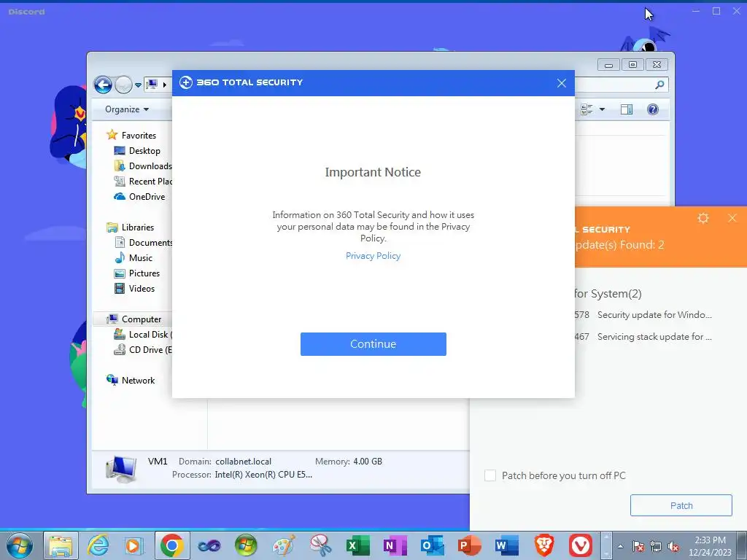Open the view options dropdown arrow in Explorer
Image resolution: width=747 pixels, height=560 pixels.
coord(602,109)
